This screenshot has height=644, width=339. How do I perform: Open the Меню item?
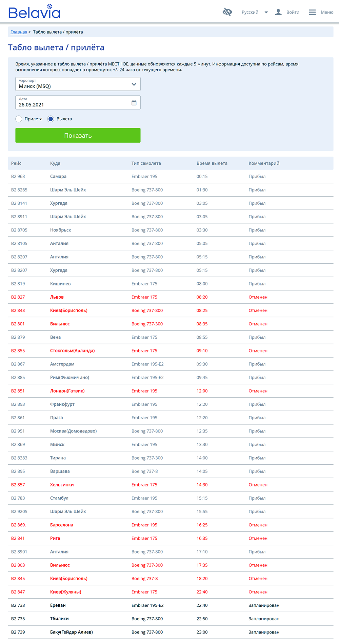click(327, 12)
